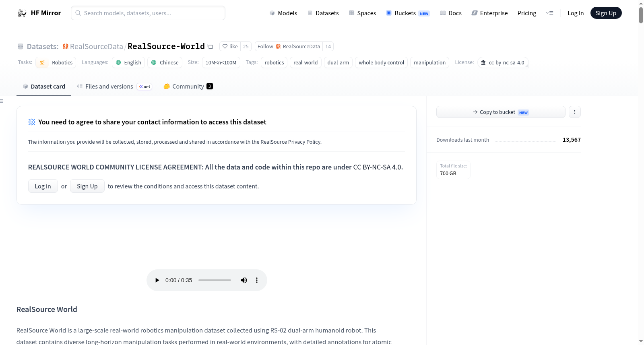This screenshot has width=644, height=345.
Task: Click the Datasets breadcrumb label
Action: pyautogui.click(x=43, y=46)
